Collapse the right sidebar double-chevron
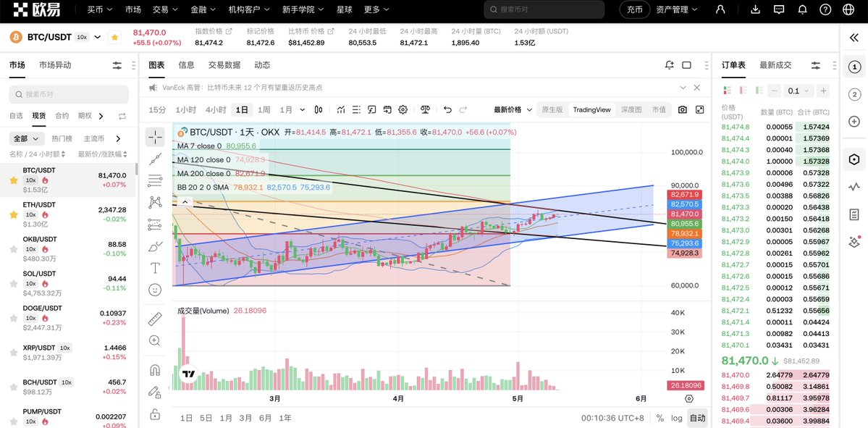 [x=854, y=38]
